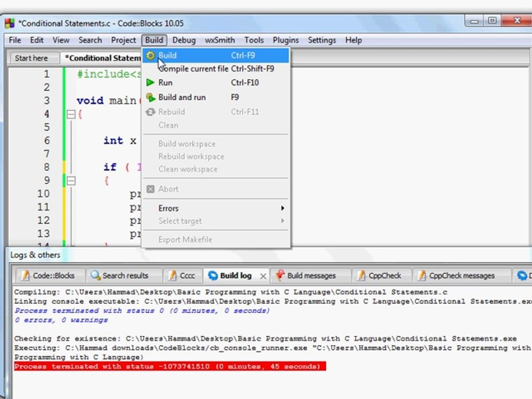Click the Build messages tab pin icon
Image resolution: width=532 pixels, height=399 pixels.
coord(280,275)
